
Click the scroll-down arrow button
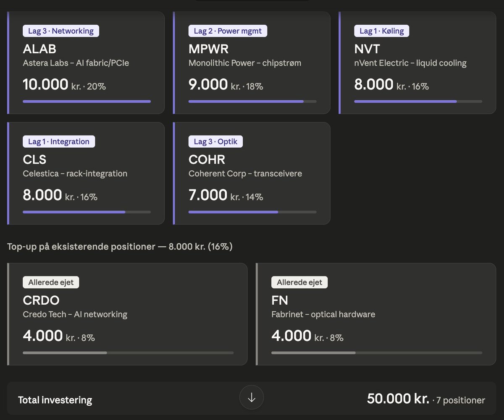point(252,397)
